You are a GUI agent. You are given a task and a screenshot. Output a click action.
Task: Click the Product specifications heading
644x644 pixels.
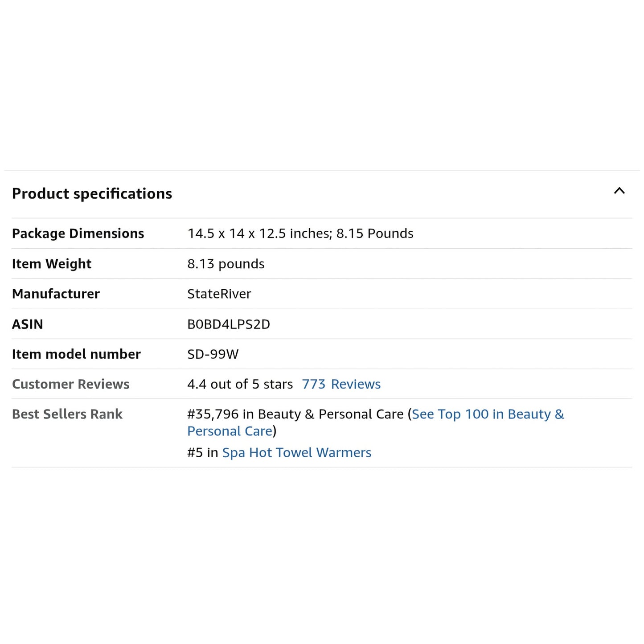tap(92, 194)
